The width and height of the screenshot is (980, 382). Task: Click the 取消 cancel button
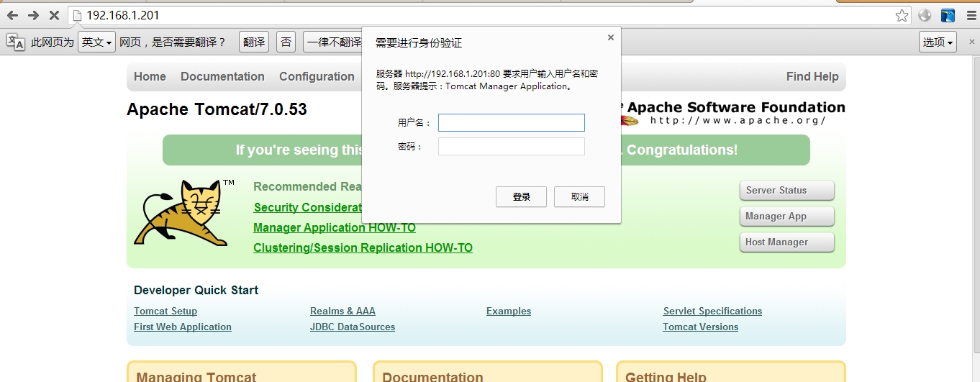[579, 197]
